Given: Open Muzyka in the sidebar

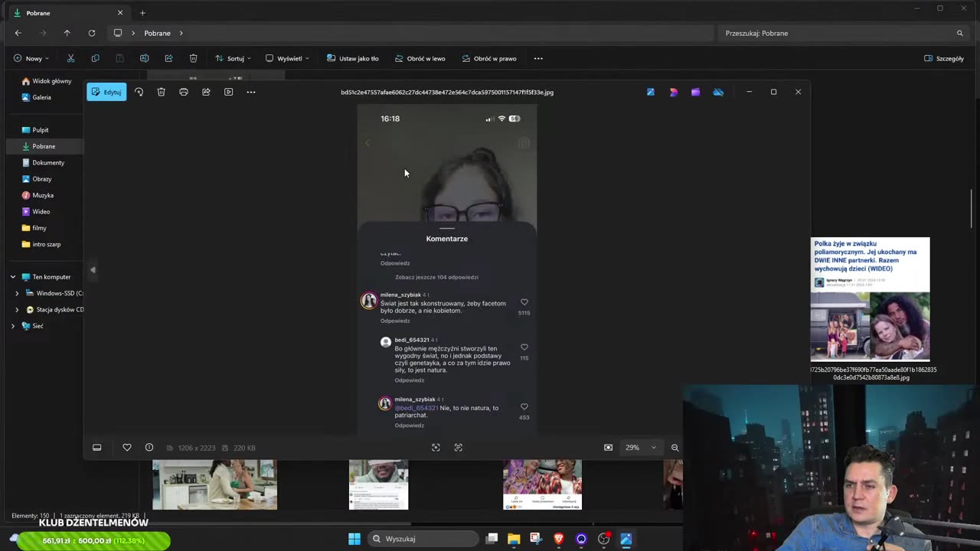Looking at the screenshot, I should click(x=38, y=195).
